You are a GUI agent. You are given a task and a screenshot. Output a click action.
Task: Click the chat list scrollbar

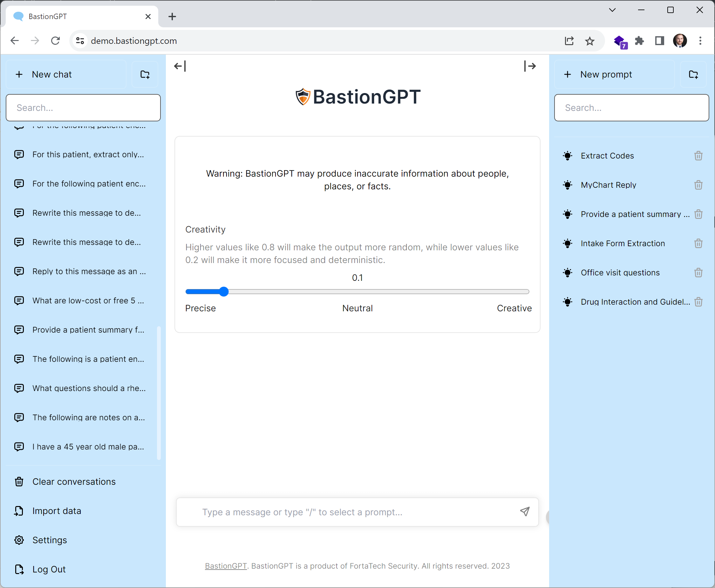159,393
